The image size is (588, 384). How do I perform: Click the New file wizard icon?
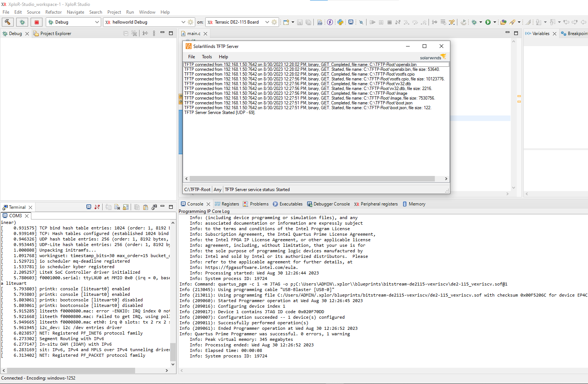click(286, 22)
